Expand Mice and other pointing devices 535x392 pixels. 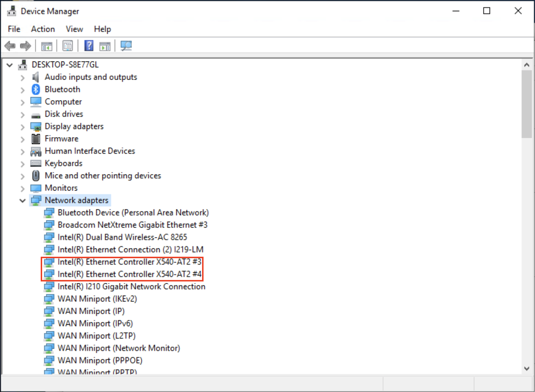click(23, 176)
